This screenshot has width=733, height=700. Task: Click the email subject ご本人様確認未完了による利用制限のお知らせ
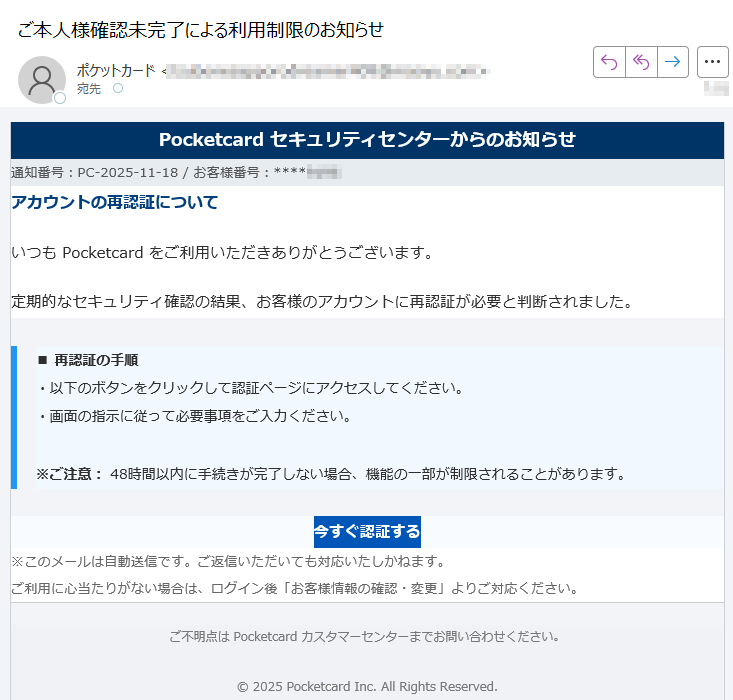pos(201,29)
